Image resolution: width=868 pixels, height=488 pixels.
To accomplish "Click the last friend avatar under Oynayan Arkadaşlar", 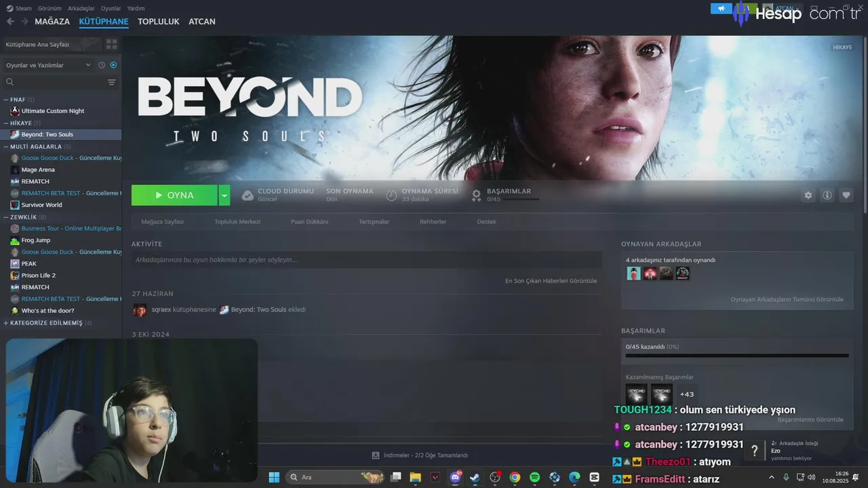I will pyautogui.click(x=682, y=273).
